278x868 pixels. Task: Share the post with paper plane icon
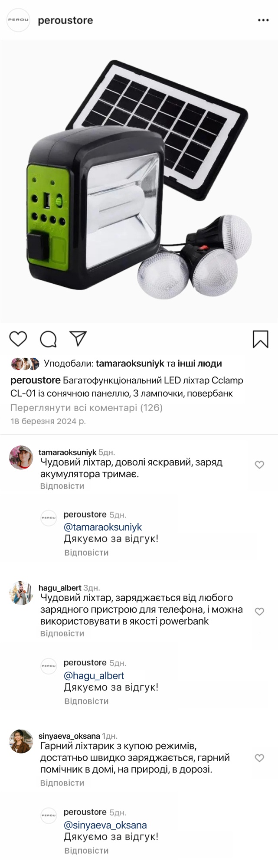click(78, 339)
